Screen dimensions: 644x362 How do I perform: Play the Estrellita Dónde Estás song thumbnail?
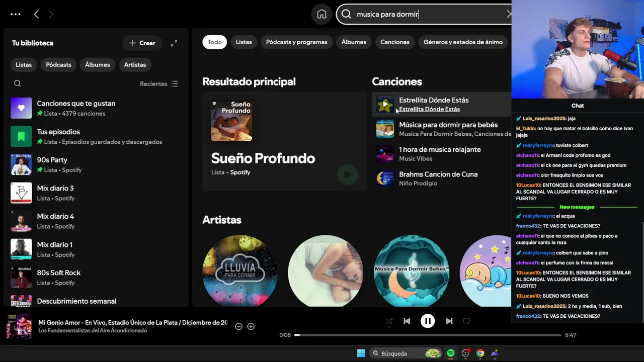point(385,105)
